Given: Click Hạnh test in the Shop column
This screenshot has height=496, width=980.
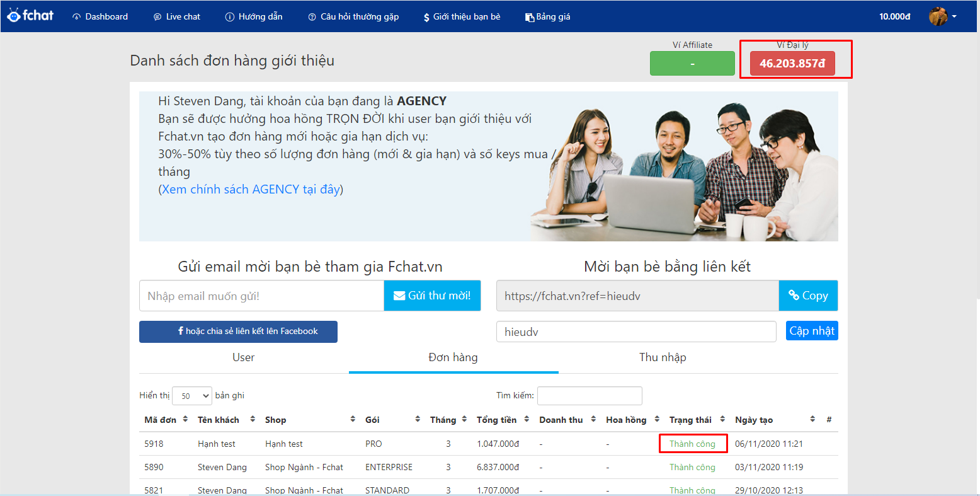Looking at the screenshot, I should coord(284,444).
